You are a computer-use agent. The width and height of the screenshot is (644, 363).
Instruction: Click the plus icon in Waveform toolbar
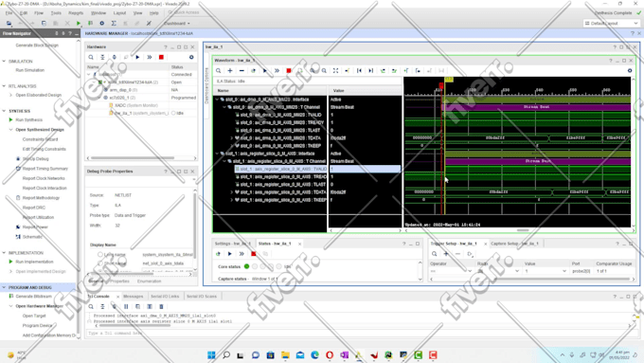pyautogui.click(x=230, y=71)
